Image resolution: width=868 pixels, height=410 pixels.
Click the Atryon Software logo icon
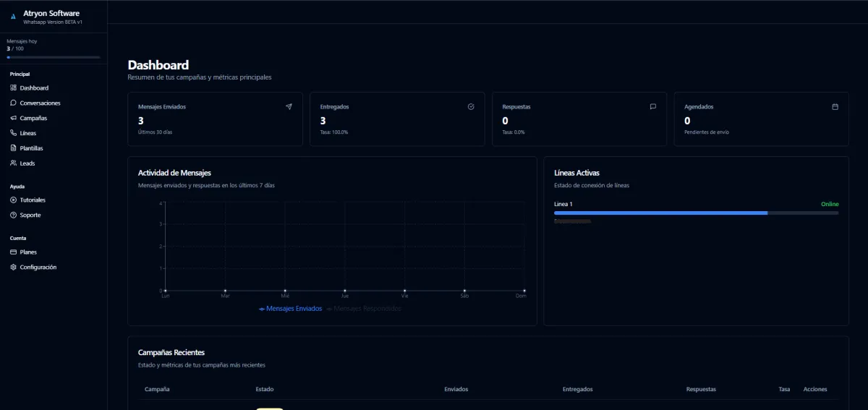click(13, 17)
